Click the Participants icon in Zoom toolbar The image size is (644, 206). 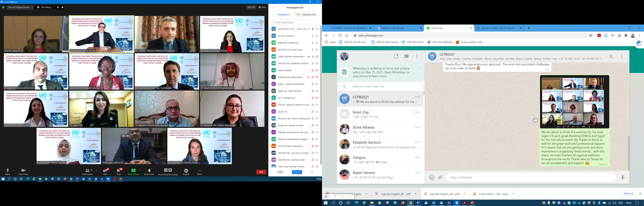(87, 170)
